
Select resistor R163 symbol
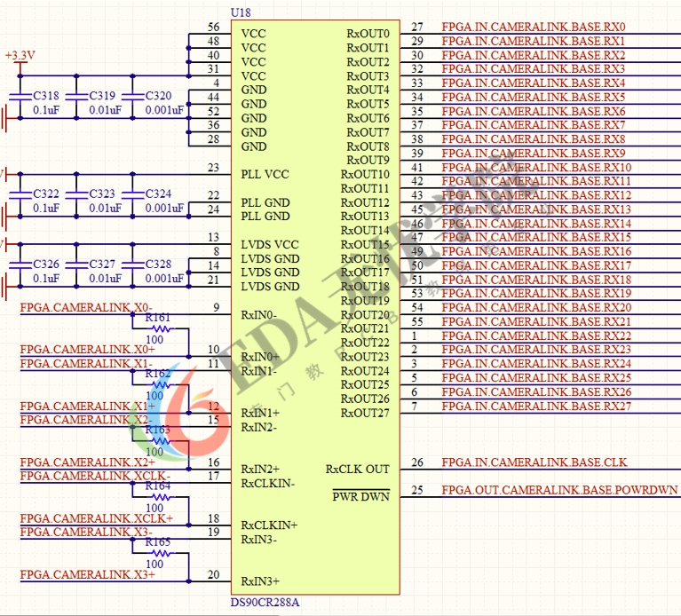[161, 441]
